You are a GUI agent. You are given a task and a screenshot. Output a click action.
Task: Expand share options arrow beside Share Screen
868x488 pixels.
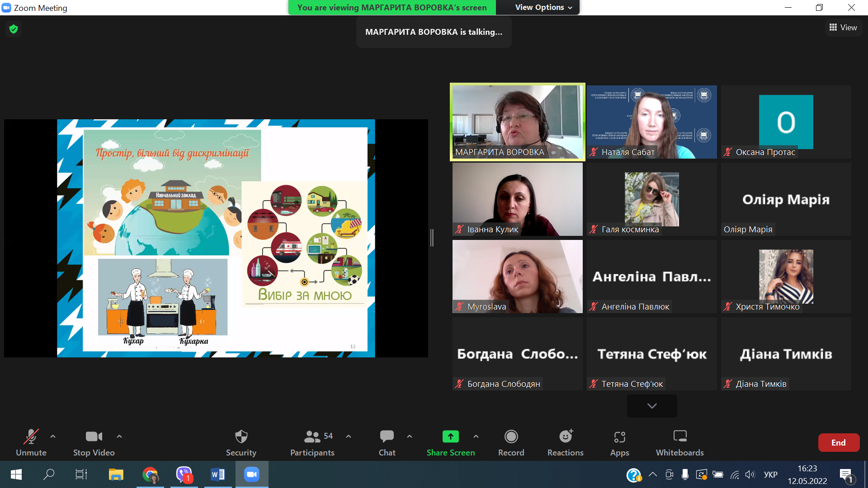click(x=476, y=436)
